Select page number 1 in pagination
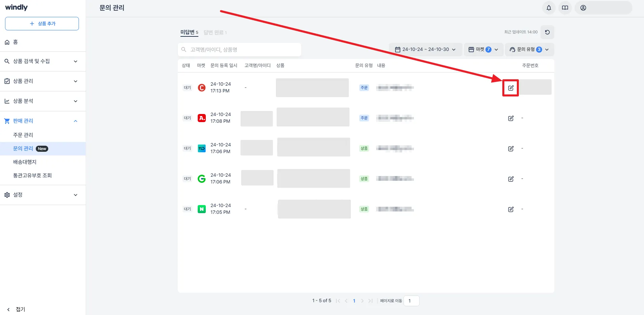This screenshot has height=315, width=644. (x=354, y=301)
